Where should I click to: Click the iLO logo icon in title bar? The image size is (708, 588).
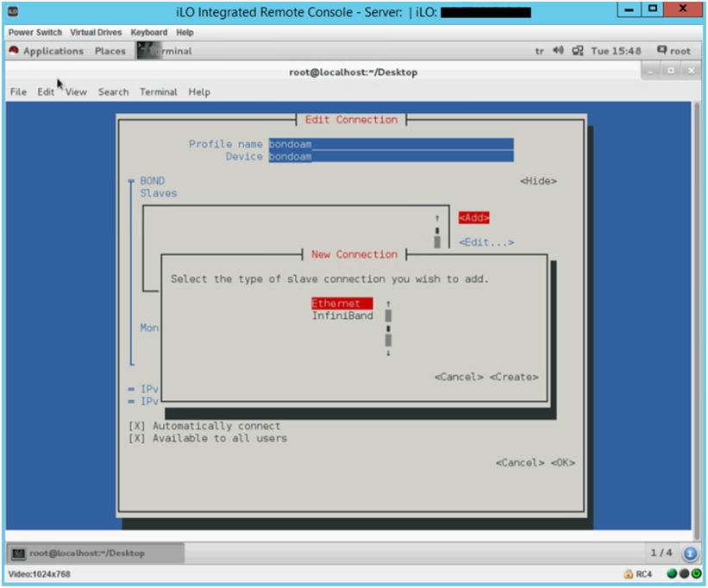[x=13, y=12]
